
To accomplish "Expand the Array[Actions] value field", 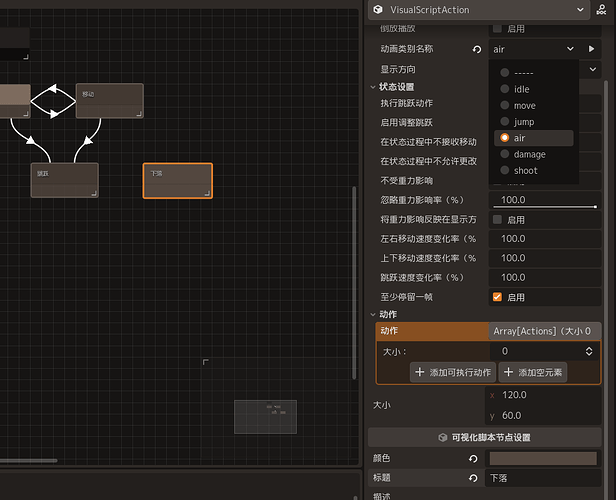I will coord(545,331).
